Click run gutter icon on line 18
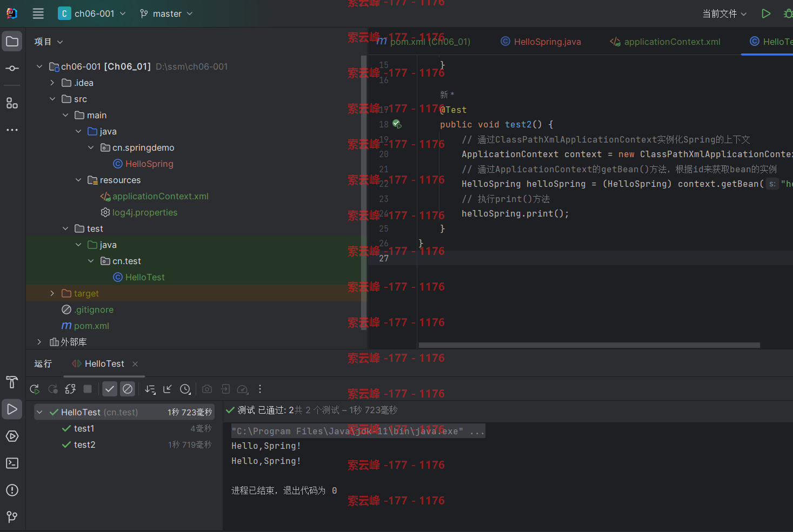 tap(397, 124)
